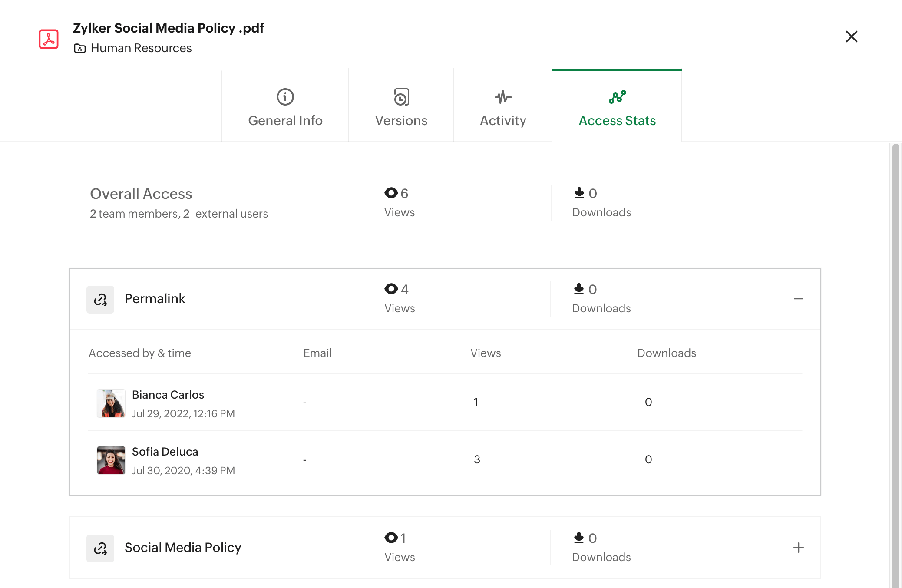The height and width of the screenshot is (588, 902).
Task: Go to the Activity tab
Action: [x=503, y=106]
